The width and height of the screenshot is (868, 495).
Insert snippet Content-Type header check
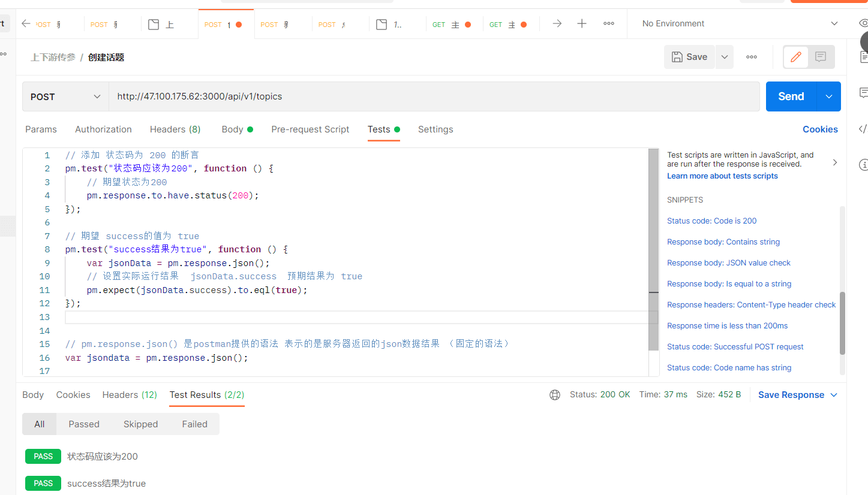click(751, 305)
